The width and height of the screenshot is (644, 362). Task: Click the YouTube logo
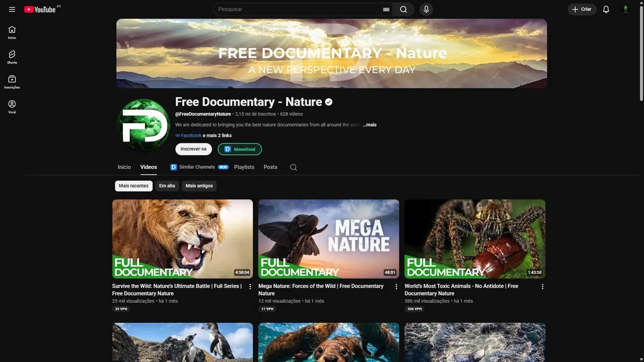(x=40, y=9)
